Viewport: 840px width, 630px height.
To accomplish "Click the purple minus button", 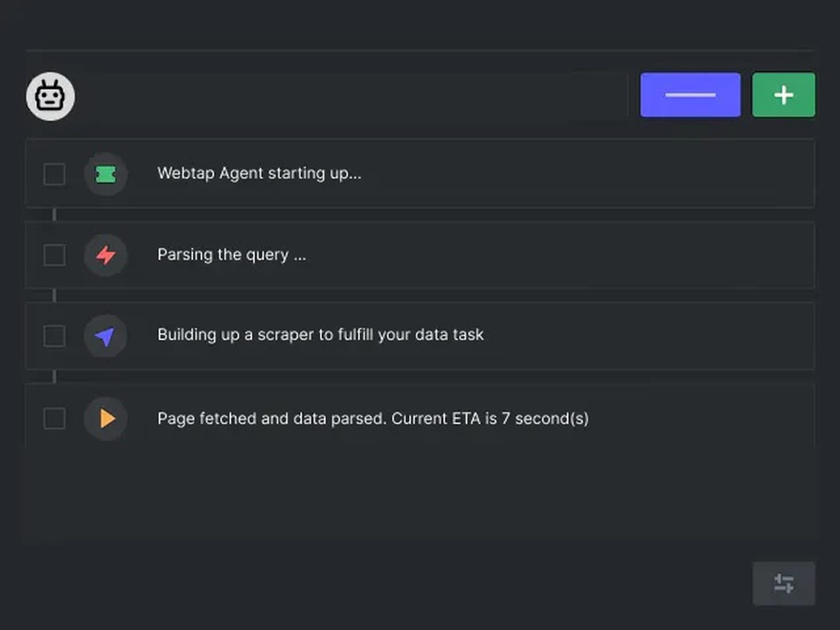I will [x=690, y=95].
